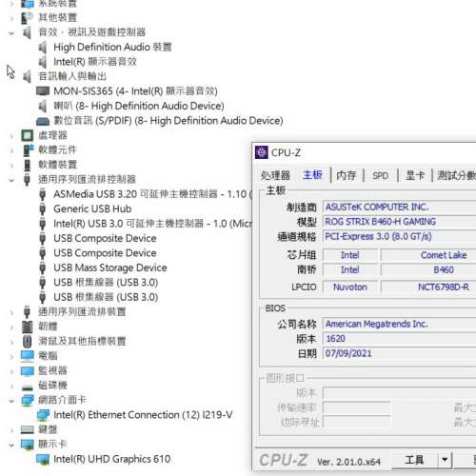Screen dimensions: 476x476
Task: Click the 鍵盤 keyboard category icon
Action: point(28,430)
